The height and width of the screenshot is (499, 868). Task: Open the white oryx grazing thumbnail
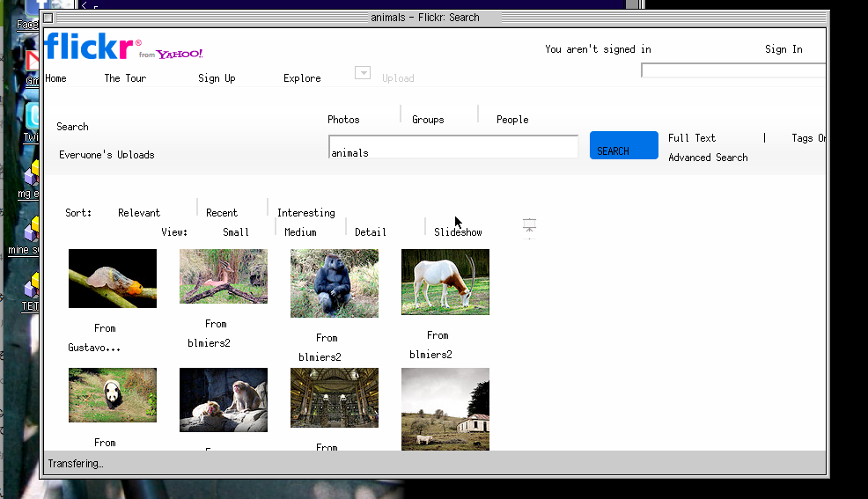pyautogui.click(x=445, y=282)
